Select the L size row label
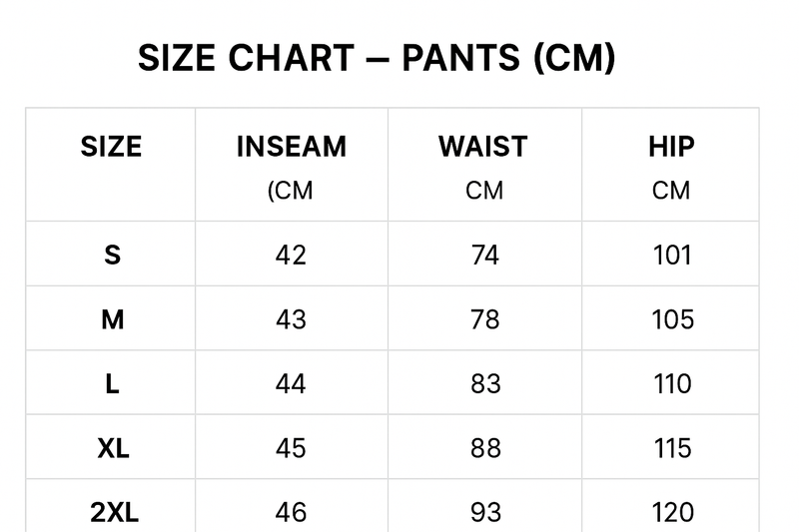 [112, 384]
